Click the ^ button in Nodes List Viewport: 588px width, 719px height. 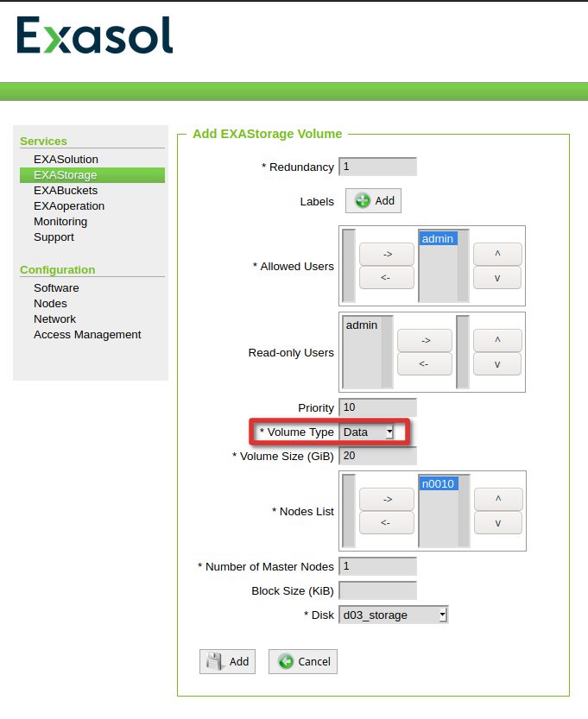(498, 500)
